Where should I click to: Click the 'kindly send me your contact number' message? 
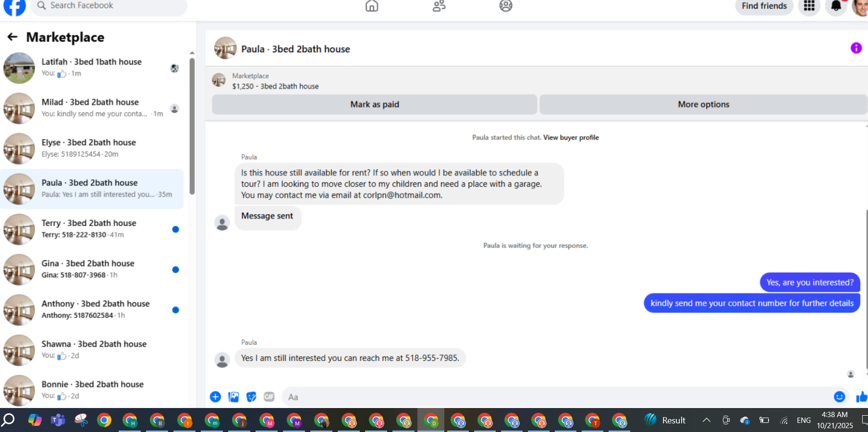[x=752, y=303]
